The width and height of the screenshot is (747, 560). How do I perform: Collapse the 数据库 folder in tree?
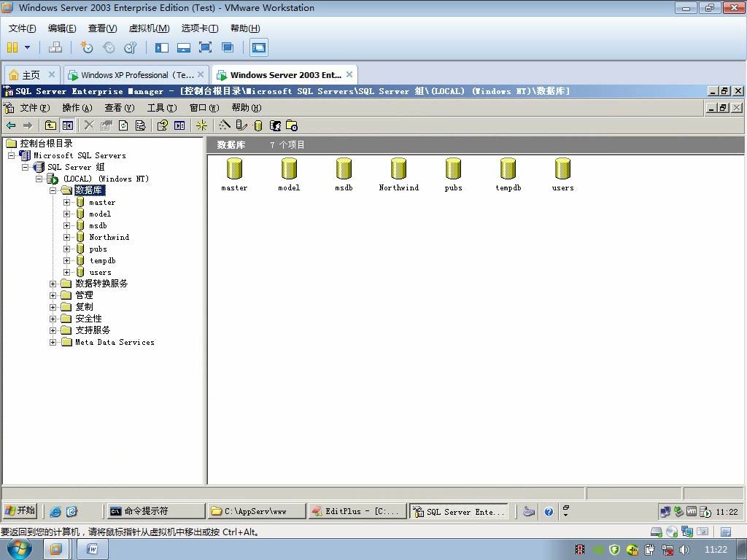(x=53, y=190)
